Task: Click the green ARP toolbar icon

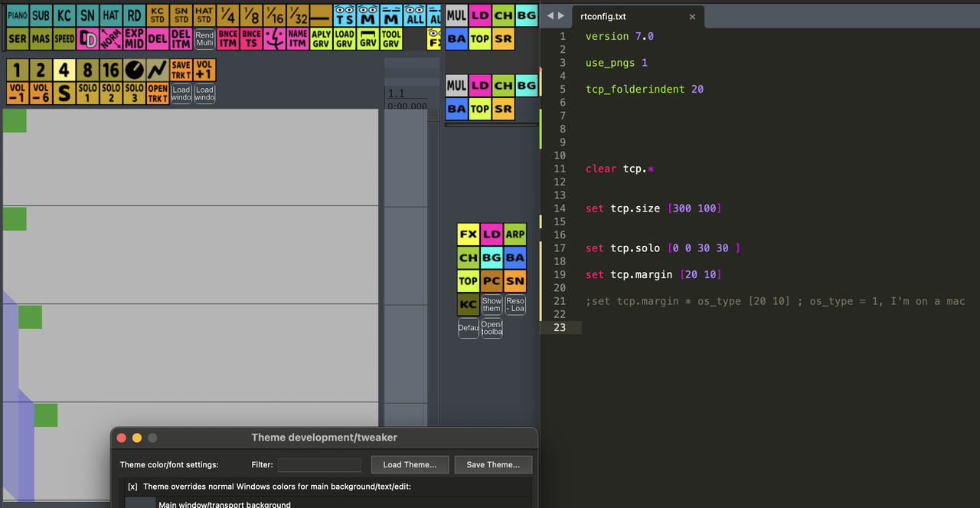Action: 514,234
